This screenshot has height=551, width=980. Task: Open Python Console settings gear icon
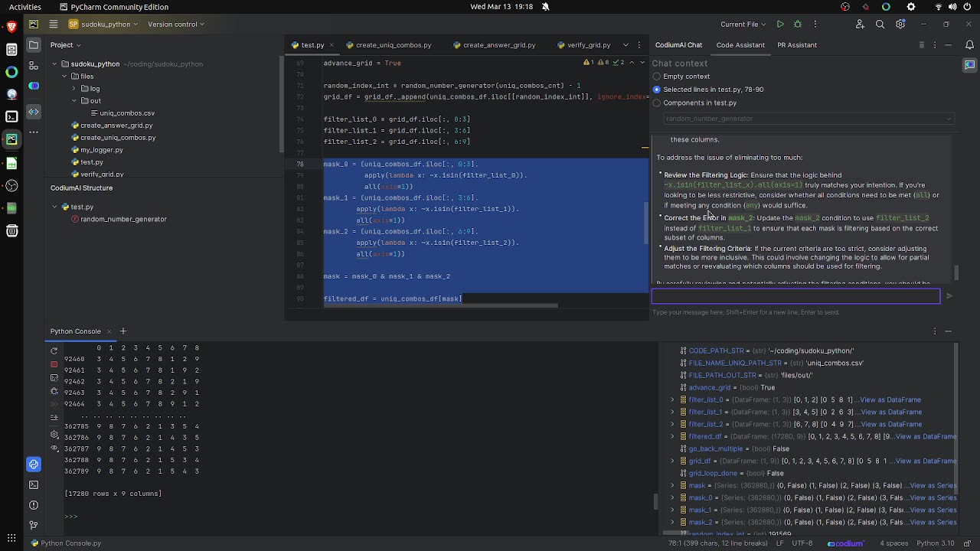click(x=54, y=435)
